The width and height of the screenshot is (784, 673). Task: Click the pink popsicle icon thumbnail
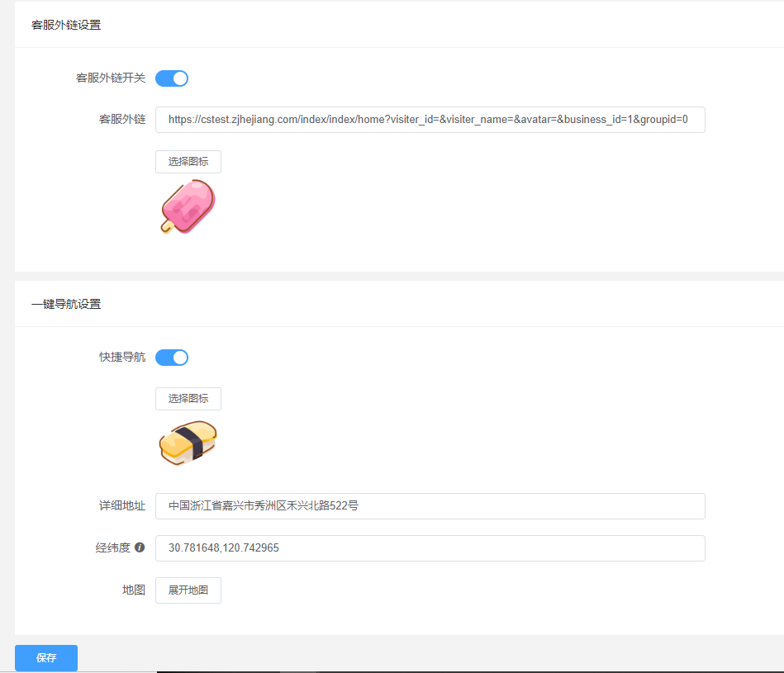tap(188, 206)
